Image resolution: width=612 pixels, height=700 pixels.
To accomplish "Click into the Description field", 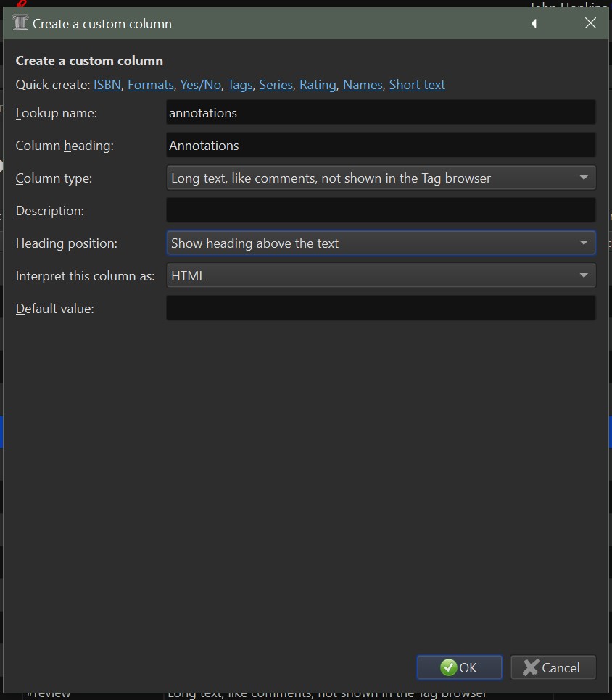I will [381, 211].
